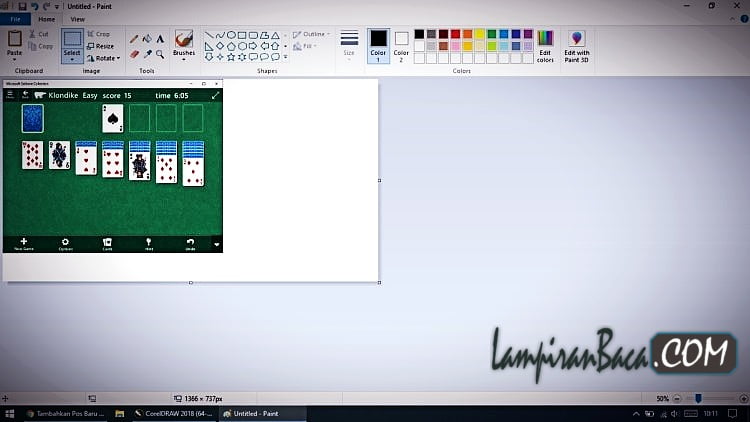The image size is (750, 422).
Task: Open the Rotate dropdown
Action: click(103, 58)
